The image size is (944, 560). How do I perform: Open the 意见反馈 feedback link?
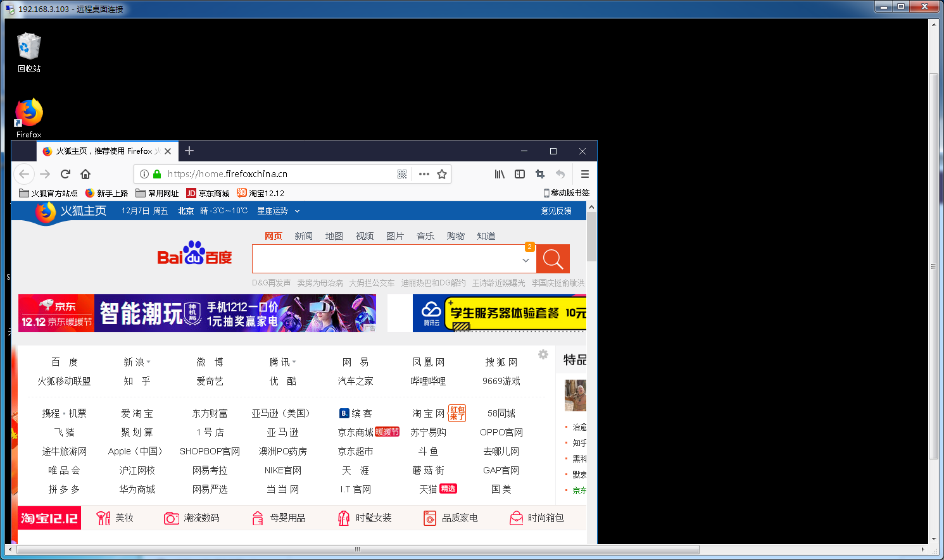tap(557, 211)
